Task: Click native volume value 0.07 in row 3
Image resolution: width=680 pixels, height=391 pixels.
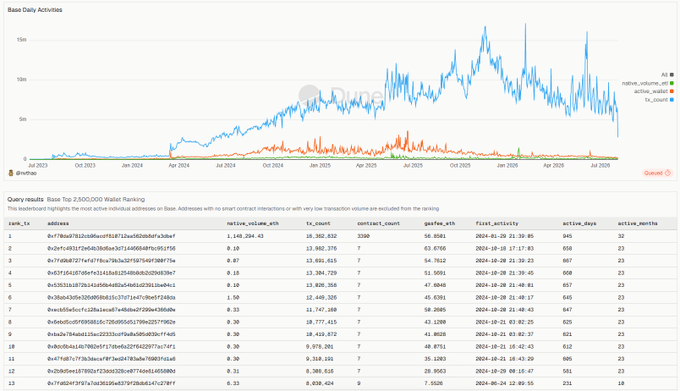Action: 233,261
